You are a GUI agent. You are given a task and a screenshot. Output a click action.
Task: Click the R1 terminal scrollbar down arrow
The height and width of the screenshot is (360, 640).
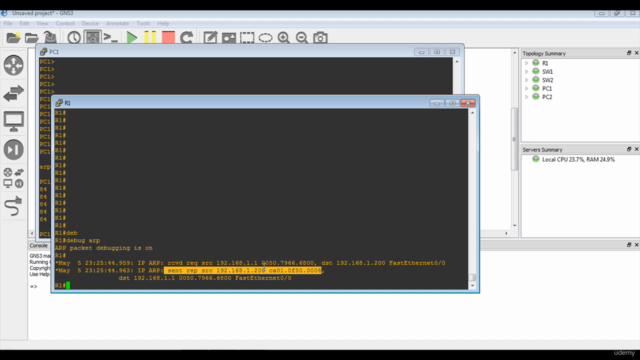[472, 285]
